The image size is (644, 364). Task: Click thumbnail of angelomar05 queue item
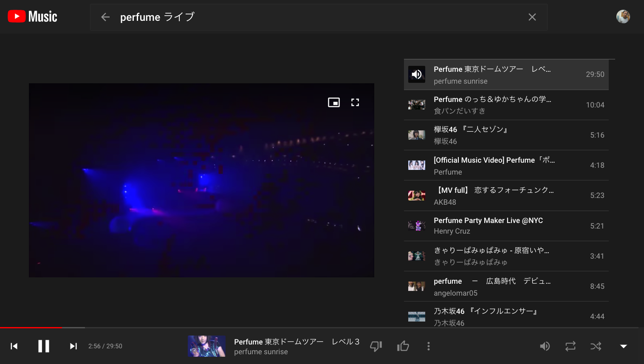[x=417, y=286]
